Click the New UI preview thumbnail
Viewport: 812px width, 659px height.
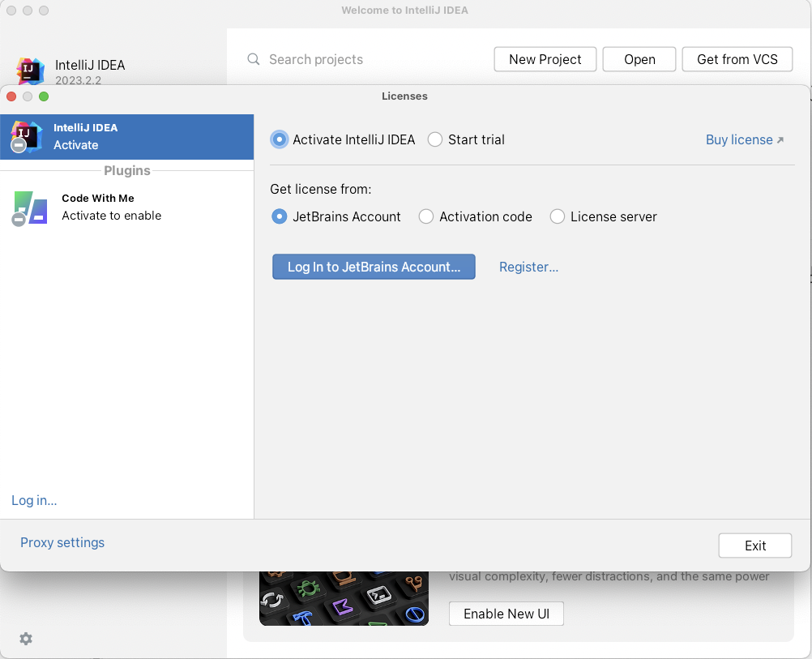click(x=344, y=598)
